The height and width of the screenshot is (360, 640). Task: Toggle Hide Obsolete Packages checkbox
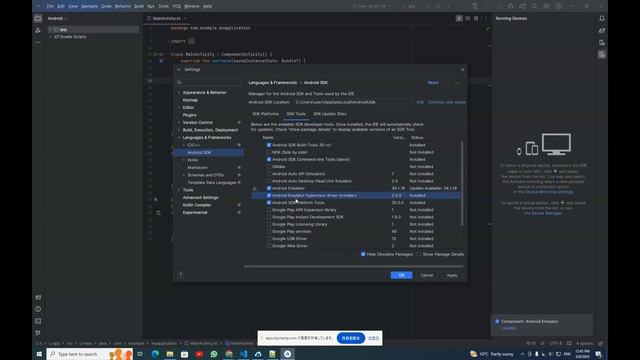click(x=363, y=254)
